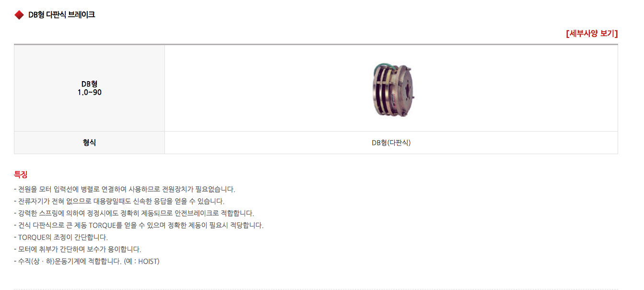Click the '형식' row header cell
644x290 pixels.
(x=89, y=143)
